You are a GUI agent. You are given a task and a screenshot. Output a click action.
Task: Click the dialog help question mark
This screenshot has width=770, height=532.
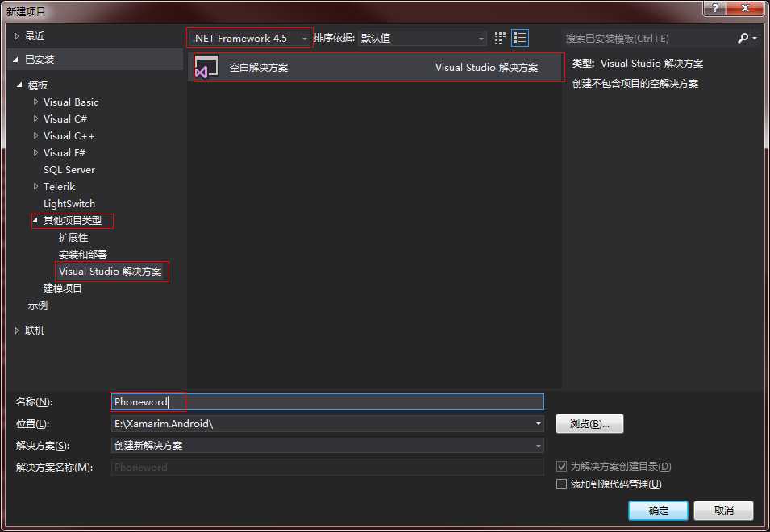(x=715, y=8)
